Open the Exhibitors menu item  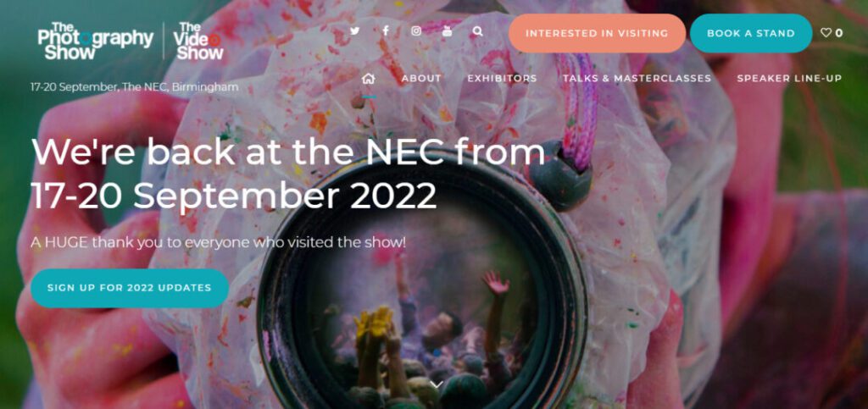pos(502,79)
